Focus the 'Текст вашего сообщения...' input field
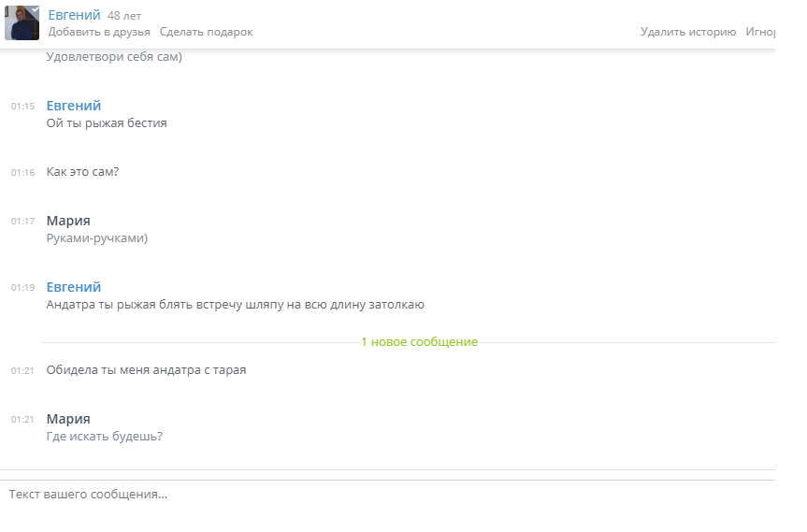The width and height of the screenshot is (807, 532). click(387, 495)
